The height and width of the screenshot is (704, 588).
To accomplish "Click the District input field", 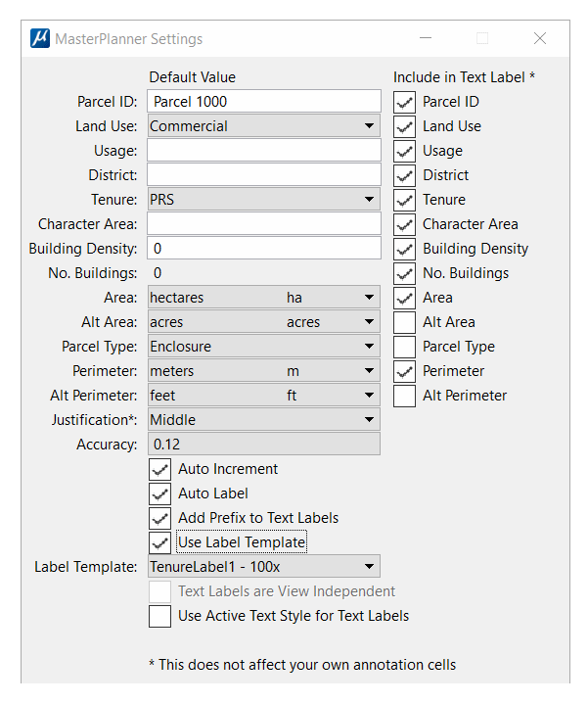I will tap(264, 175).
